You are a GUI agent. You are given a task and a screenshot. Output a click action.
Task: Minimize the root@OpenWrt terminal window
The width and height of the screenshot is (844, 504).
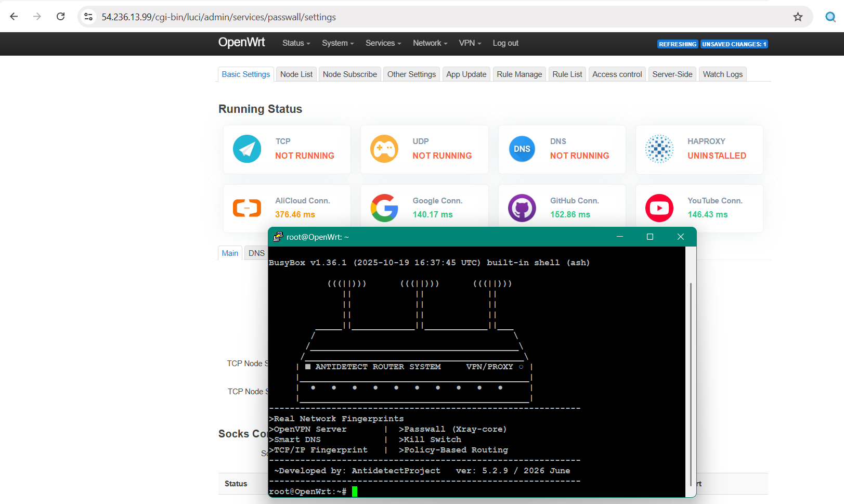coord(620,237)
